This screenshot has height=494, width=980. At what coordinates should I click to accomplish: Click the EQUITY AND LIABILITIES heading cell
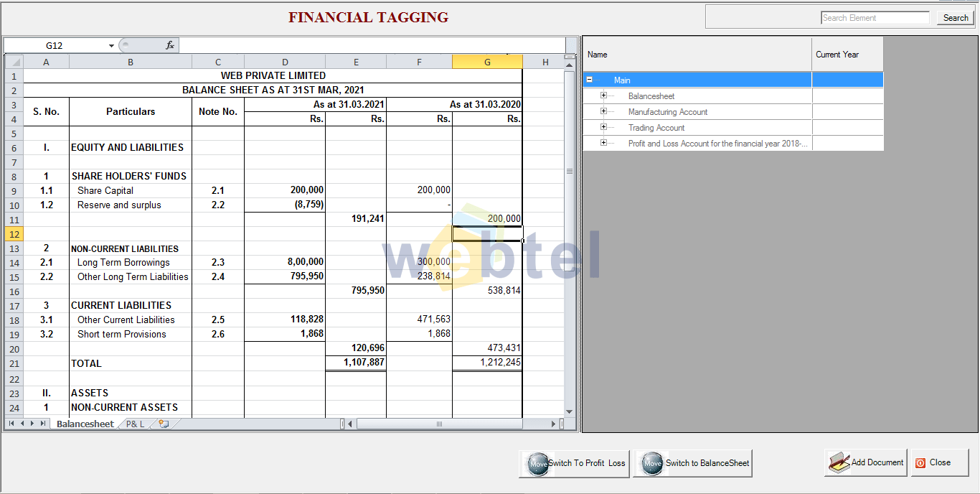click(x=131, y=147)
